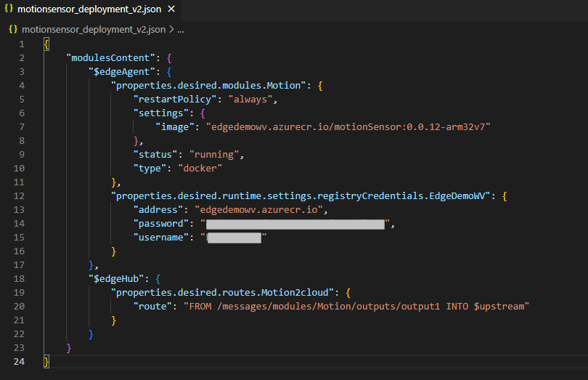The image size is (588, 380).
Task: Open the breadcrumb file name motionsensor_deployment_v2.json
Action: click(94, 30)
